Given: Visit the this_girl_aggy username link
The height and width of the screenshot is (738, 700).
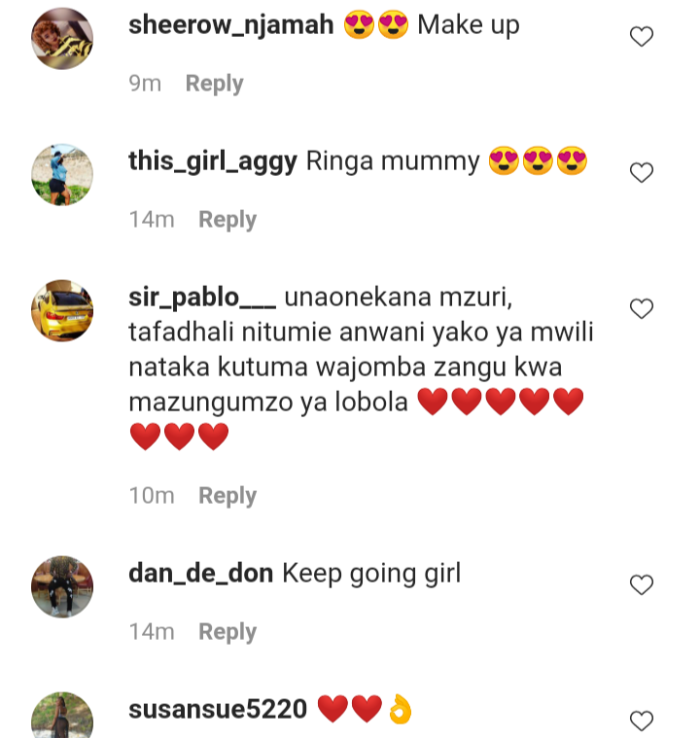Looking at the screenshot, I should 213,161.
